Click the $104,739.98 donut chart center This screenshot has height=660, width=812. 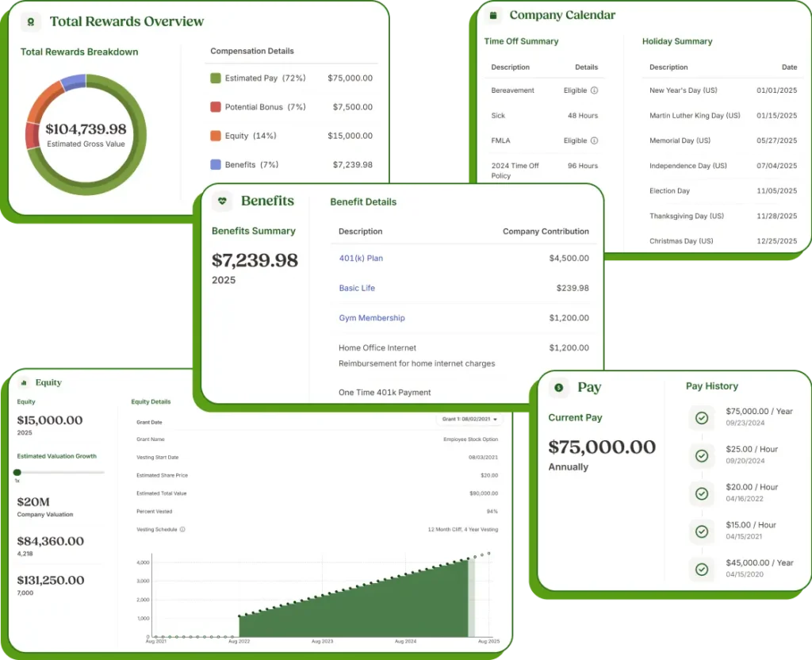pyautogui.click(x=86, y=135)
